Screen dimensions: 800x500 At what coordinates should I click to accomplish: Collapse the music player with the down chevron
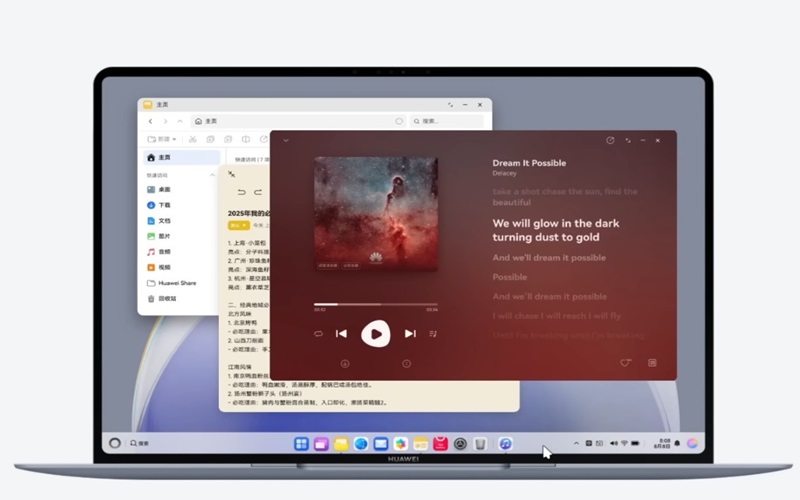click(286, 140)
